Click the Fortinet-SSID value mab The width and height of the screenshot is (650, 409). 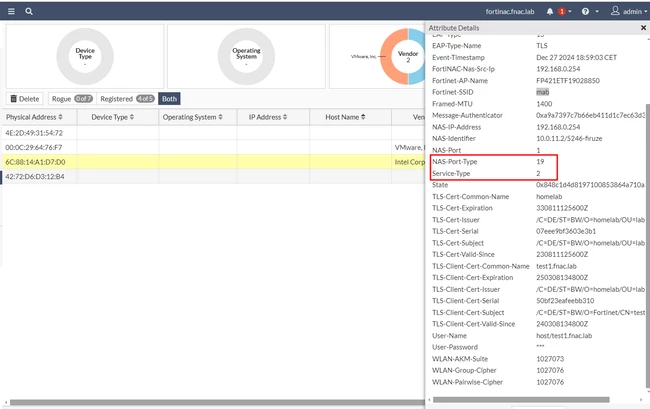coord(542,92)
